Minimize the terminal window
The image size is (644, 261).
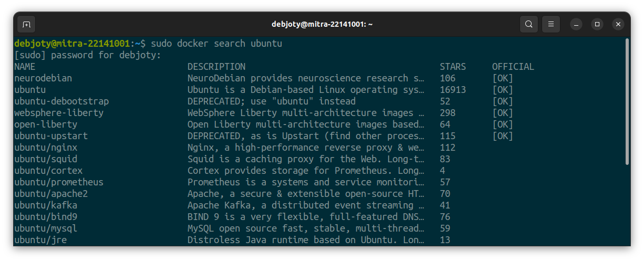pyautogui.click(x=576, y=24)
